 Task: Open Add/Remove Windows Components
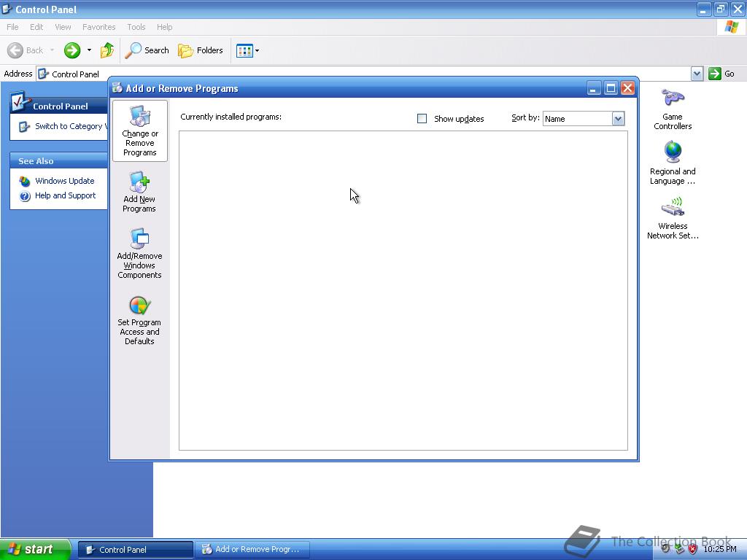139,253
